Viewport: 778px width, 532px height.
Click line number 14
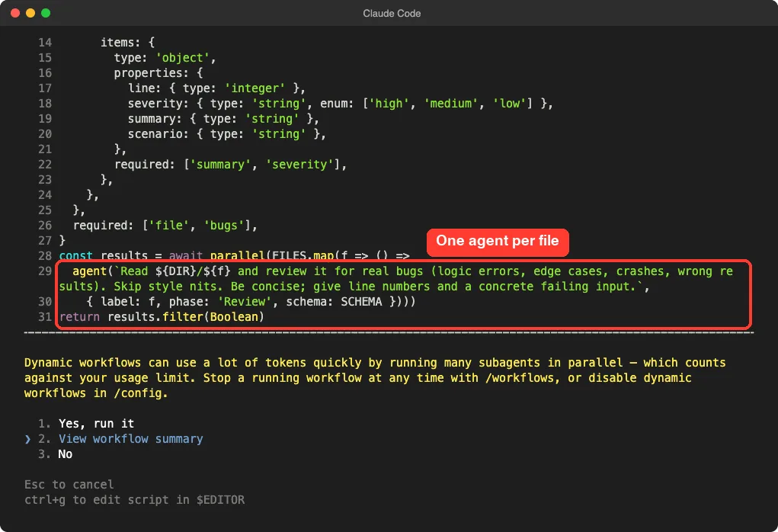click(x=45, y=43)
